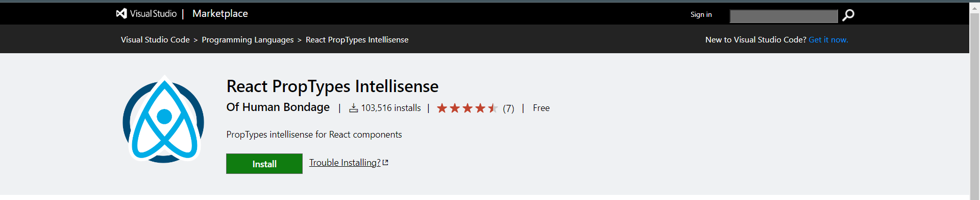The image size is (980, 200).
Task: Go to Visual Studio Code breadcrumb
Action: [x=155, y=40]
